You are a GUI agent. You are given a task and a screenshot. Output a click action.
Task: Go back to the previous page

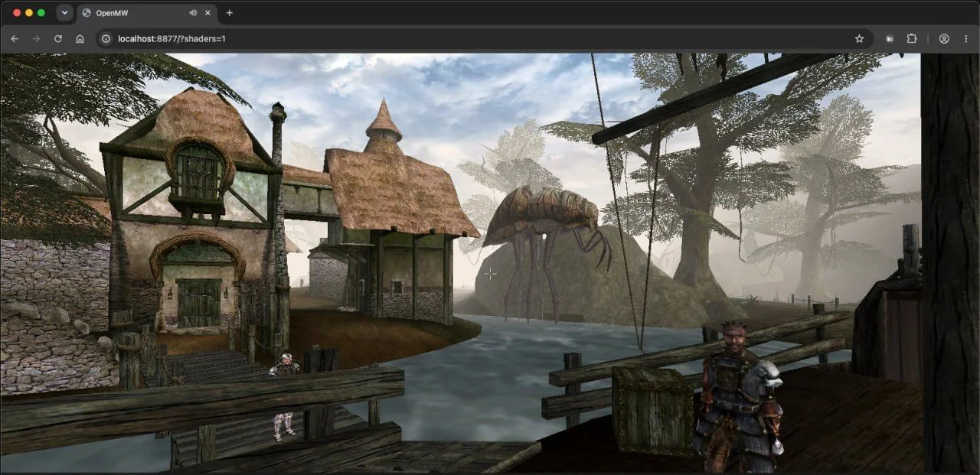pos(15,38)
